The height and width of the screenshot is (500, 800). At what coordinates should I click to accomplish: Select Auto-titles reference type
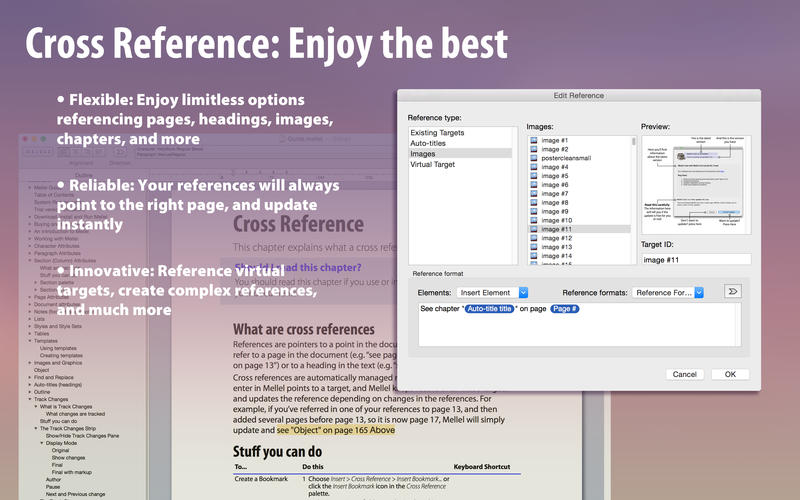tap(430, 143)
